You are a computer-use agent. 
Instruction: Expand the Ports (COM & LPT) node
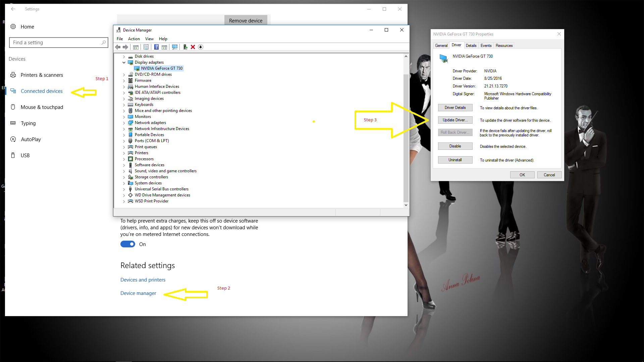click(x=124, y=141)
